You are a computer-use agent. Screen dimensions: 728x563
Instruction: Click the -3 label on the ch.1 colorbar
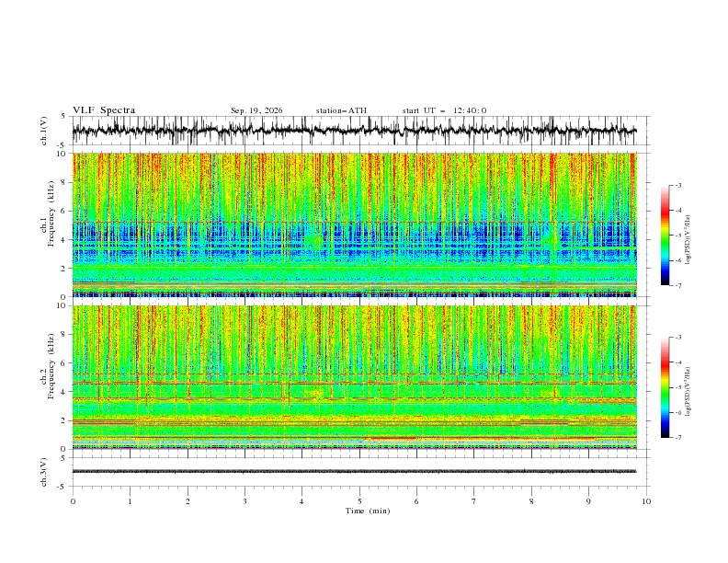click(677, 185)
